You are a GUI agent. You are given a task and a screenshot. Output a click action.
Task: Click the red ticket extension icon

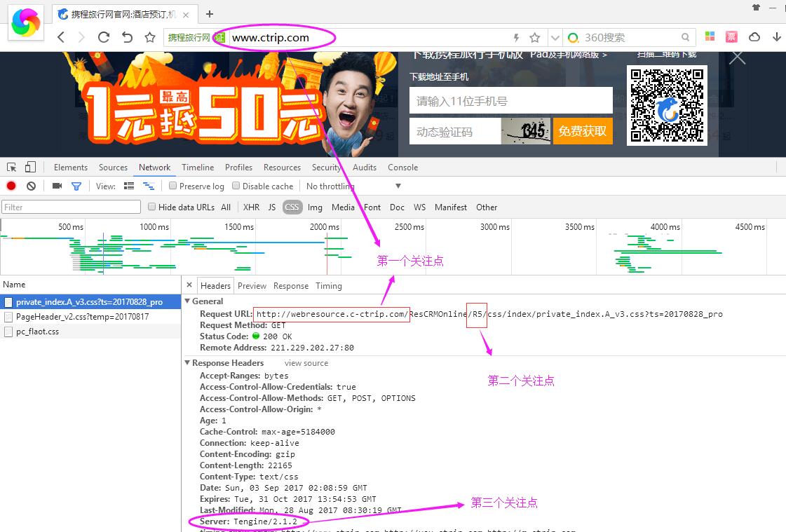(732, 36)
